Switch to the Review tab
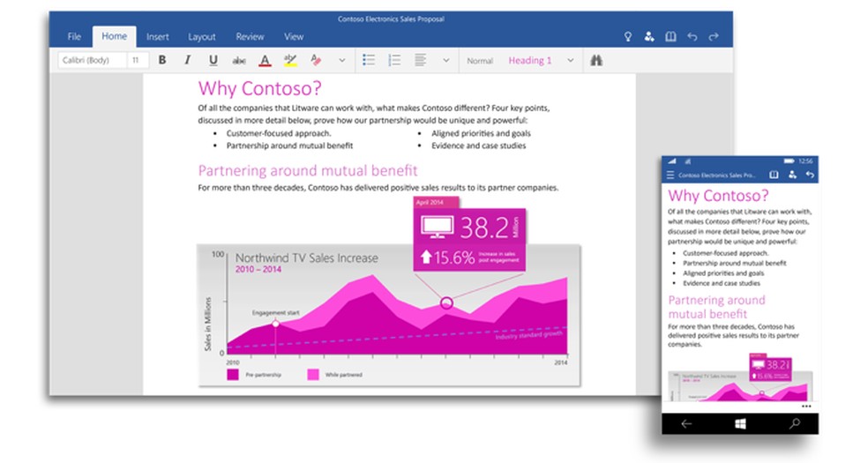 point(250,36)
